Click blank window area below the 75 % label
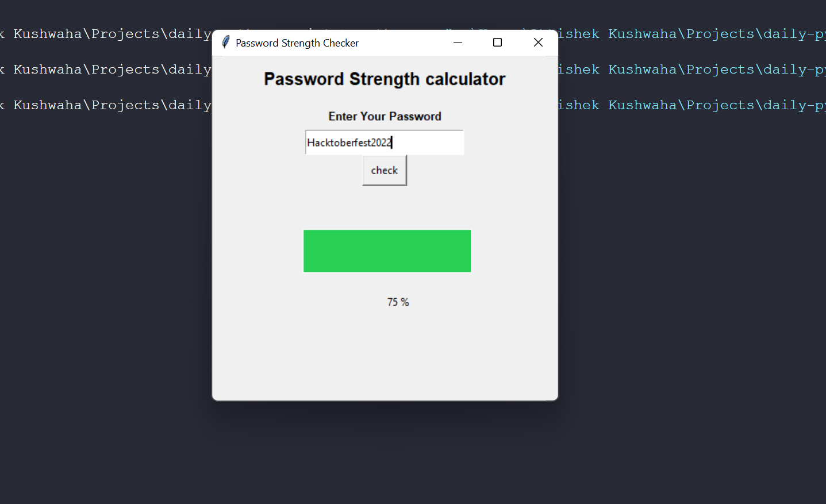This screenshot has width=826, height=504. (385, 353)
